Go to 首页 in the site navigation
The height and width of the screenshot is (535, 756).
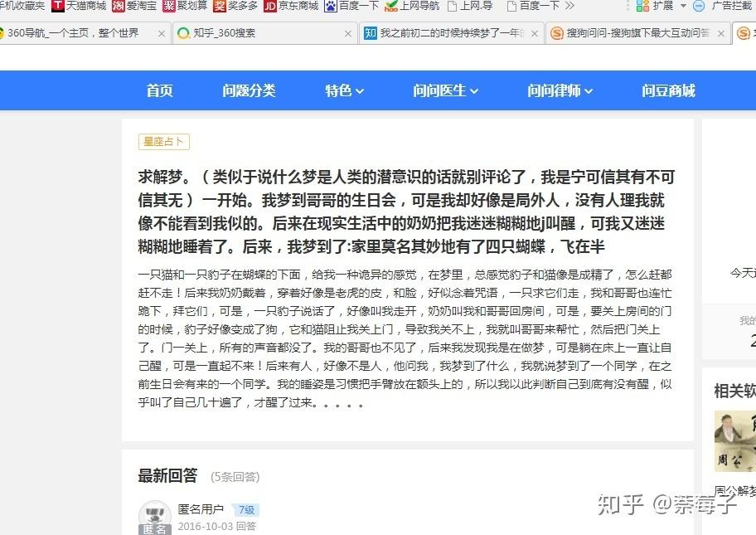158,90
